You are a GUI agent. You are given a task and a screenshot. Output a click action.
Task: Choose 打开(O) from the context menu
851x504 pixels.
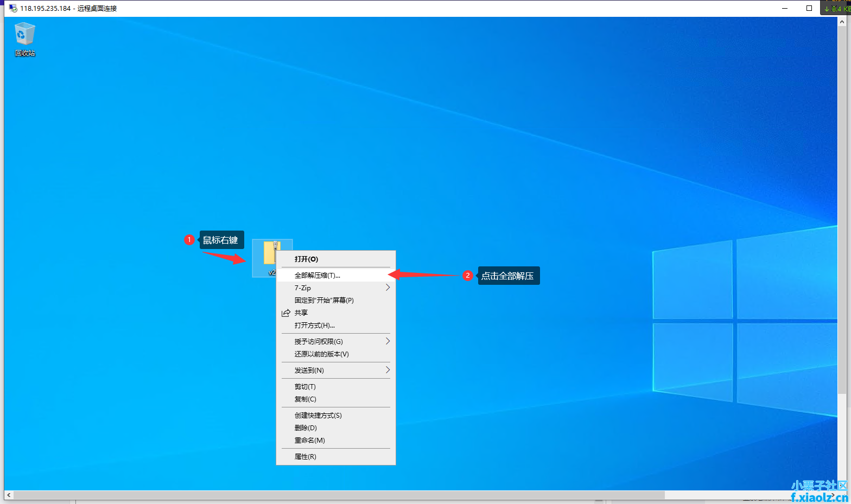click(x=307, y=259)
